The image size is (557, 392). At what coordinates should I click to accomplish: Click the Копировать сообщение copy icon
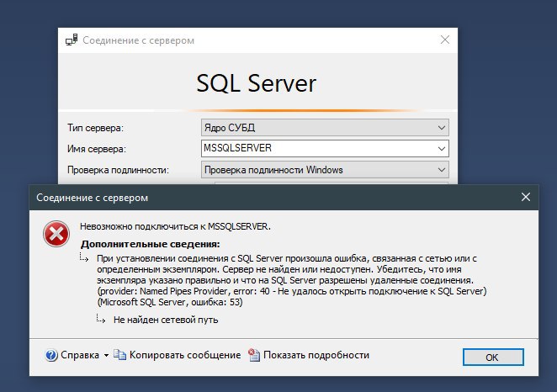pos(119,354)
